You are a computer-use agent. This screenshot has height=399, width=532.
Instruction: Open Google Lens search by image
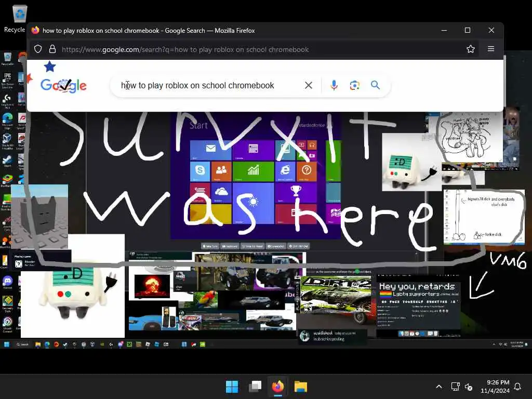tap(354, 85)
